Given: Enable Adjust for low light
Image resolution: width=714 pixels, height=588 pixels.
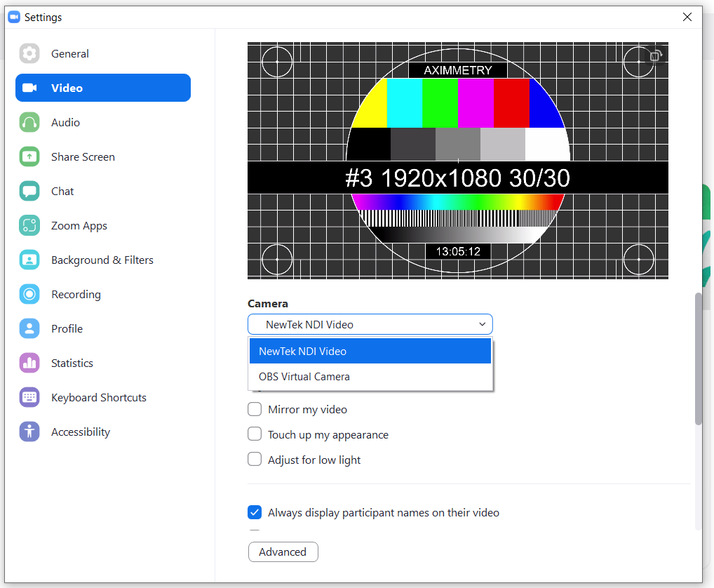Looking at the screenshot, I should pos(255,459).
